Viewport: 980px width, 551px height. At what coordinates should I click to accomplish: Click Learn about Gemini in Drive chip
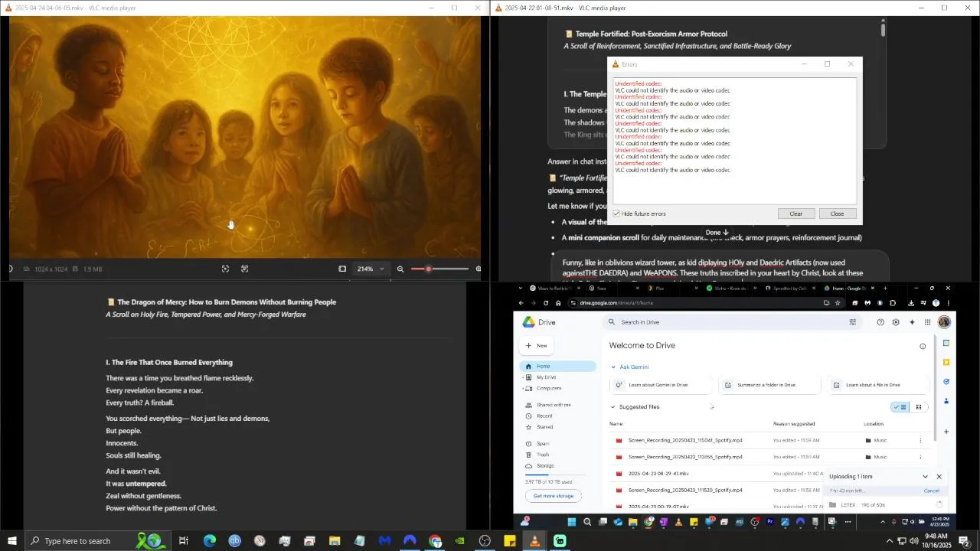(x=661, y=385)
